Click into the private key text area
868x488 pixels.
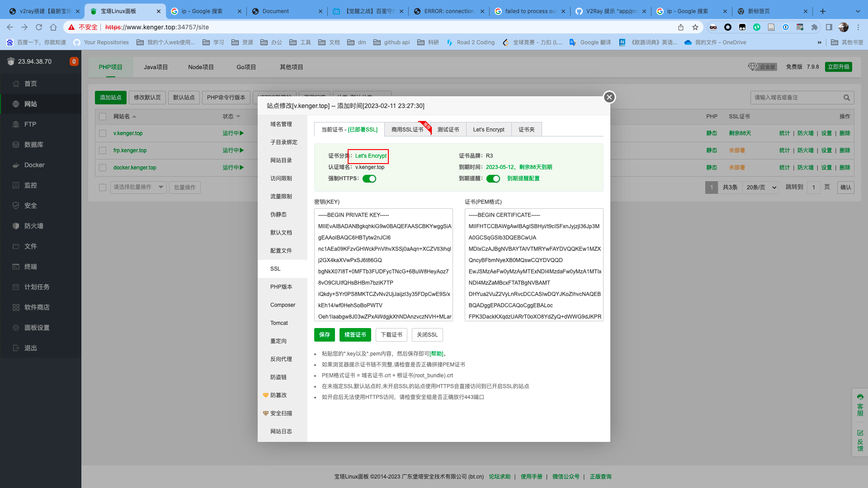tap(383, 264)
